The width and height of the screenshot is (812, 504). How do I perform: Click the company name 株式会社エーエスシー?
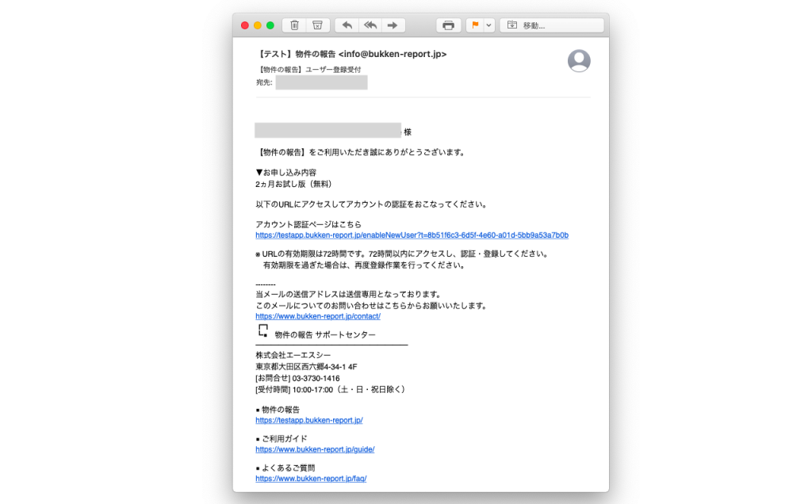click(x=293, y=355)
